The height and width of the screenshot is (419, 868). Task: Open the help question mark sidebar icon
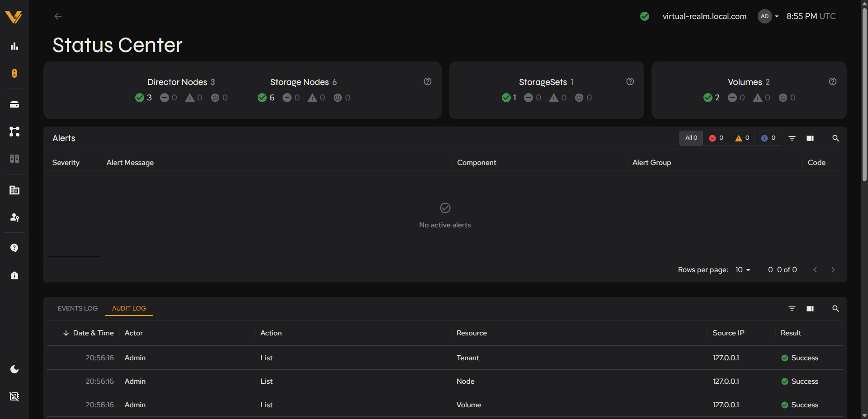click(x=14, y=248)
